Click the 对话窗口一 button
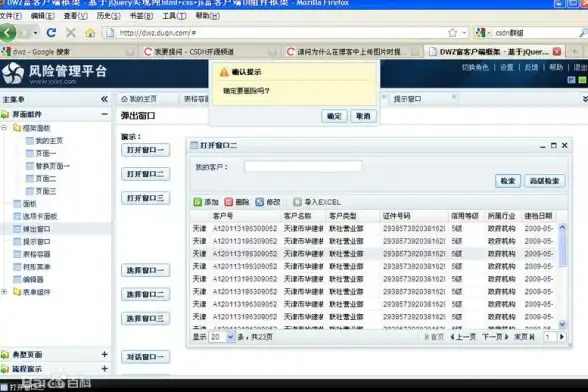The image size is (588, 392). coord(145,357)
